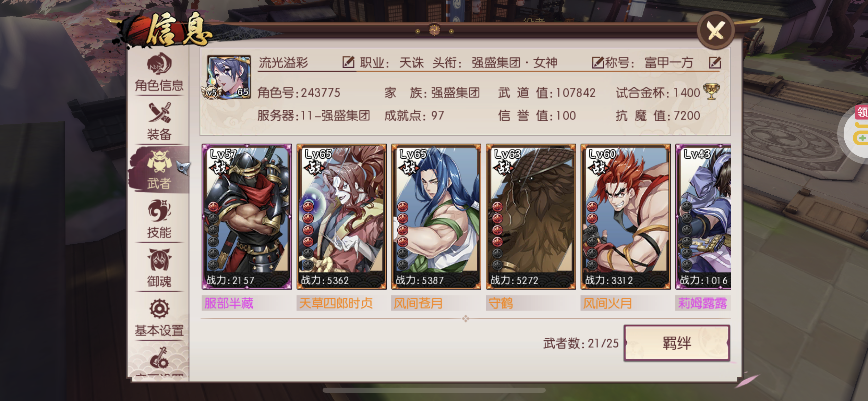Open the key settings icon at sidebar bottom
The width and height of the screenshot is (868, 401).
[159, 357]
